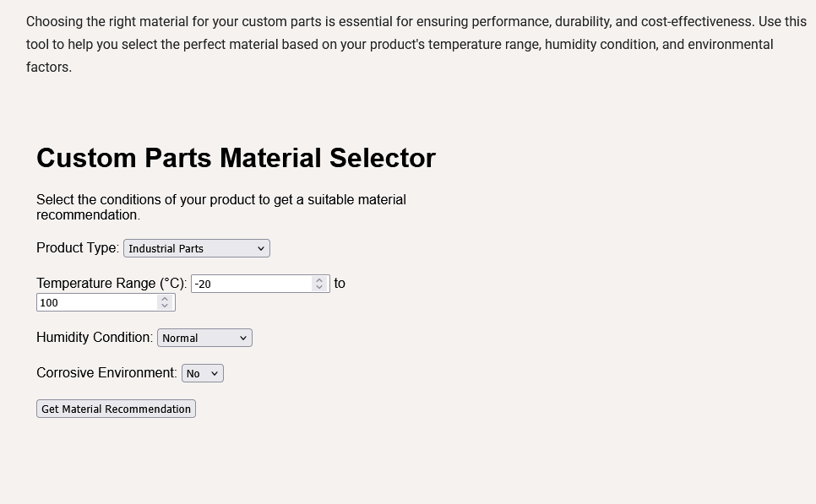Click the Custom Parts Material Selector heading
Screen dimensions: 816x504
click(x=236, y=158)
